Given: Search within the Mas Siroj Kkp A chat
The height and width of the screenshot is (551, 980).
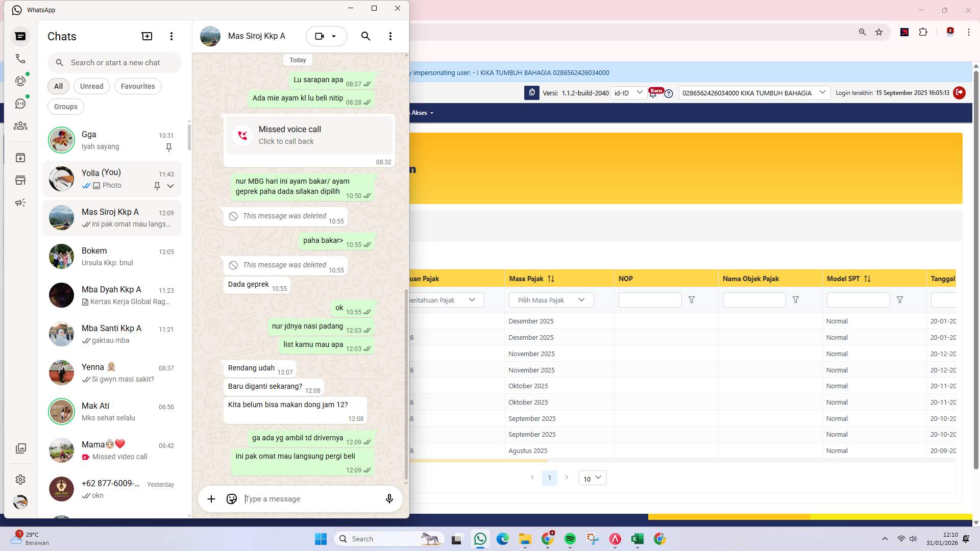Looking at the screenshot, I should pyautogui.click(x=365, y=36).
